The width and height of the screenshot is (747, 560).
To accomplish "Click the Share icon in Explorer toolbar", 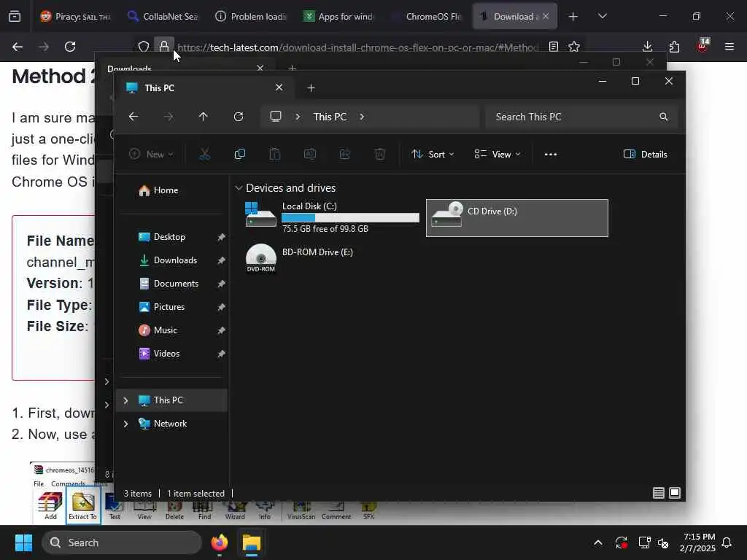I will [x=344, y=155].
